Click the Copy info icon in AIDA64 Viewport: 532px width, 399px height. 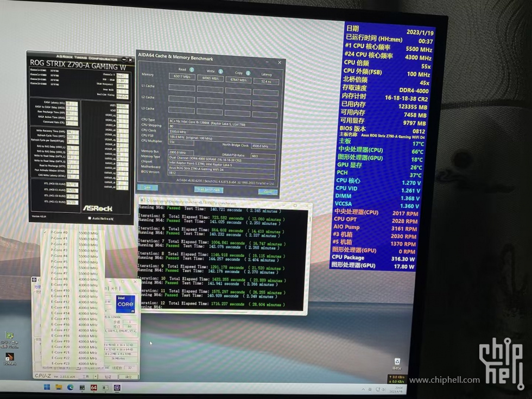248,73
